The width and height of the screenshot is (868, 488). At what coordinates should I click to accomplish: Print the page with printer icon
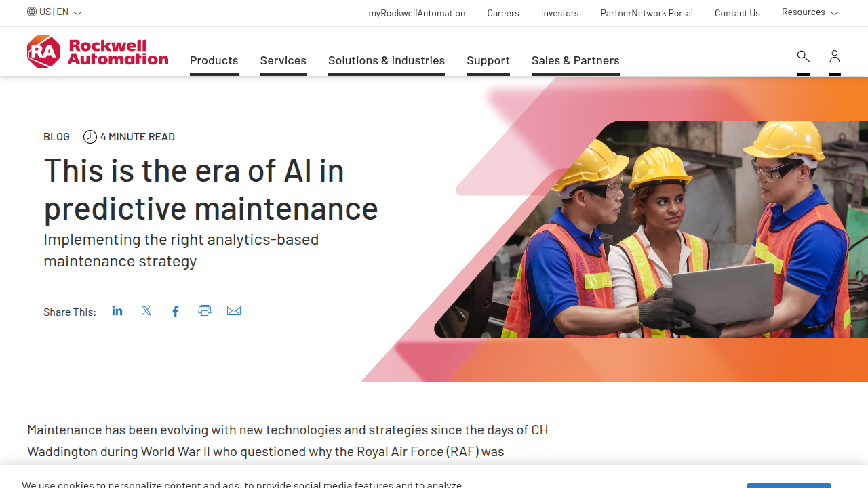pyautogui.click(x=205, y=310)
